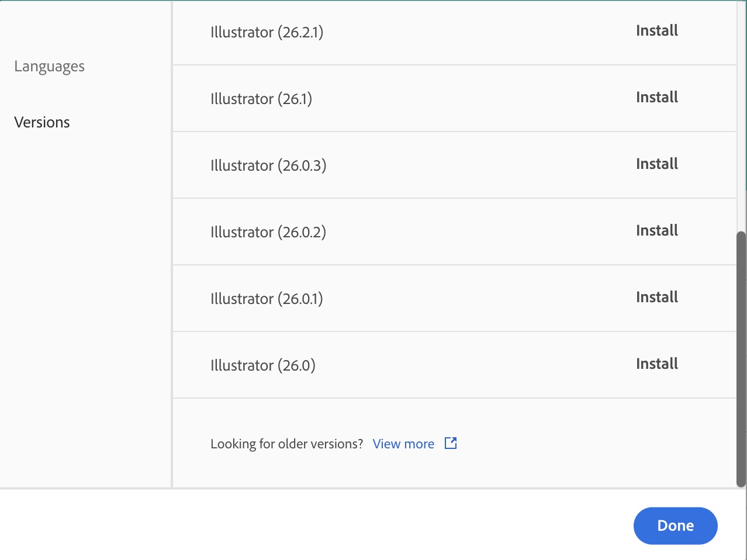Install Illustrator version 26.0.3
The image size is (747, 560).
click(656, 164)
